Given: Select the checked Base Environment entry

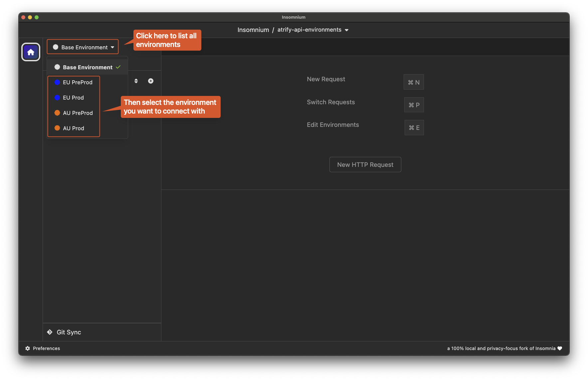Looking at the screenshot, I should pos(87,67).
